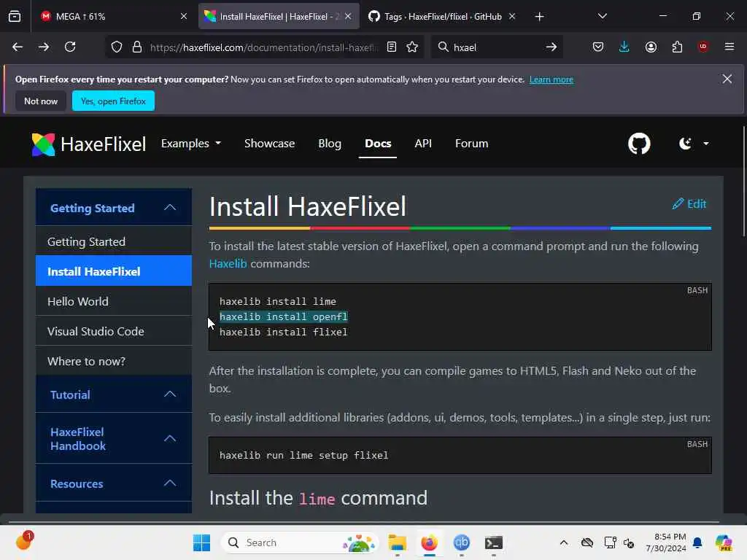The height and width of the screenshot is (560, 747).
Task: Open the Firefox View tab list icon
Action: coord(15,16)
